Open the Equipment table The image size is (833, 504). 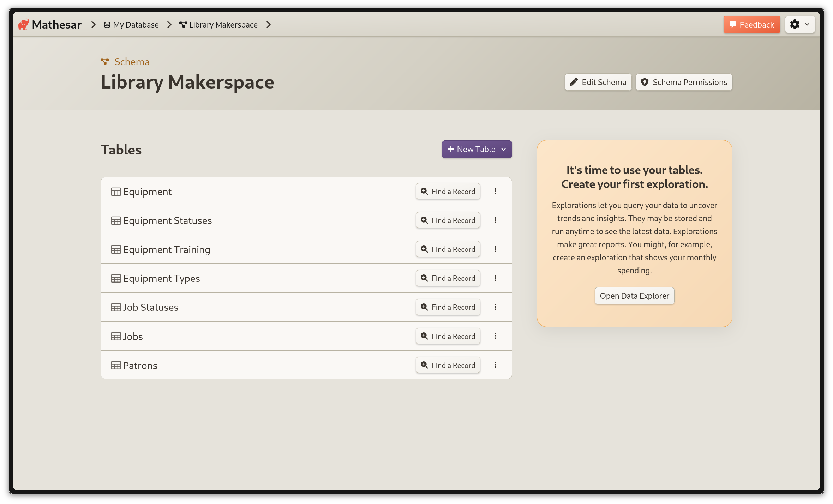(147, 192)
